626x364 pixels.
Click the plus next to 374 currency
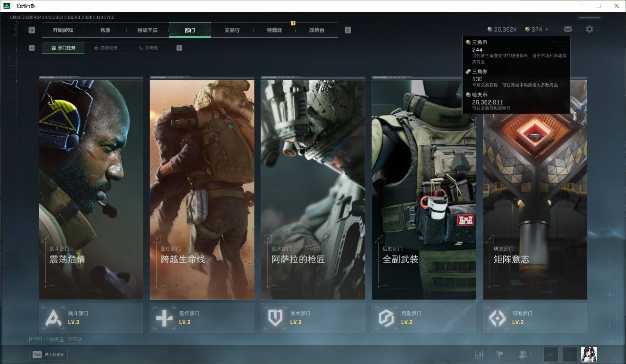(547, 29)
